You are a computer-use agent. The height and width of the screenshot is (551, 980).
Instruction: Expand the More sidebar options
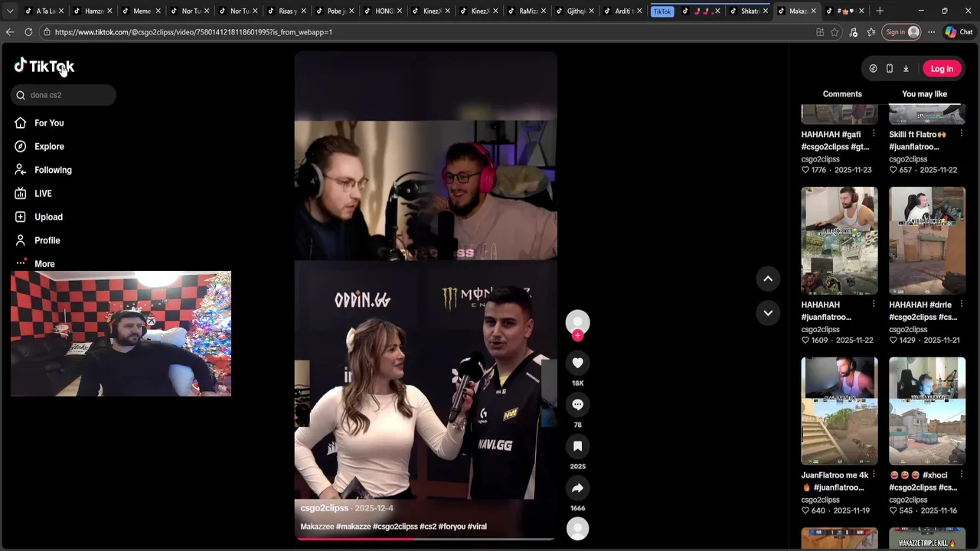pyautogui.click(x=44, y=264)
